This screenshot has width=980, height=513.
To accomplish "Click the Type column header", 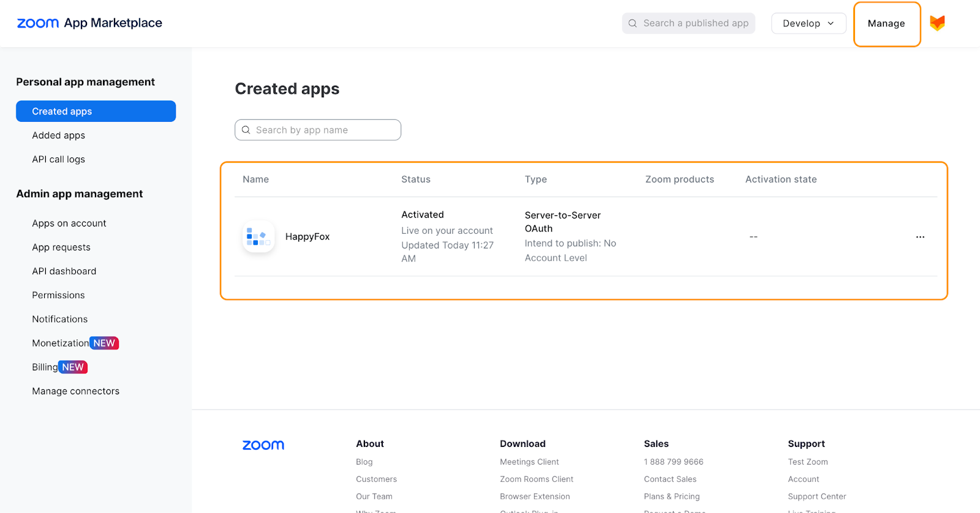I will point(536,179).
